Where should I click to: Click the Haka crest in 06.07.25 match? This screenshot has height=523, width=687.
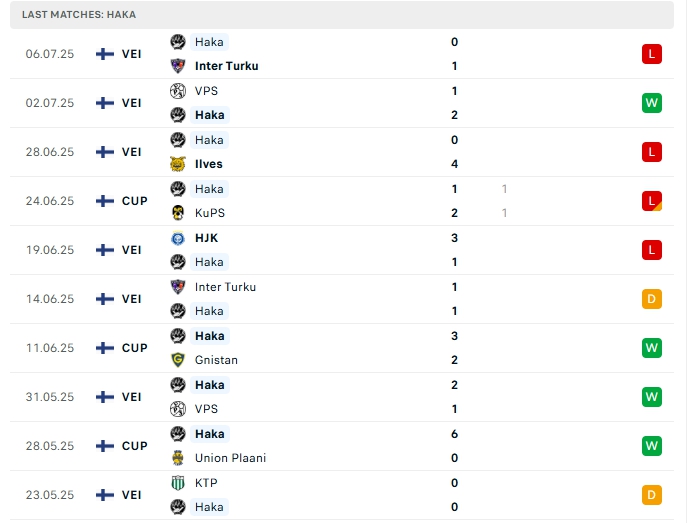pyautogui.click(x=178, y=42)
